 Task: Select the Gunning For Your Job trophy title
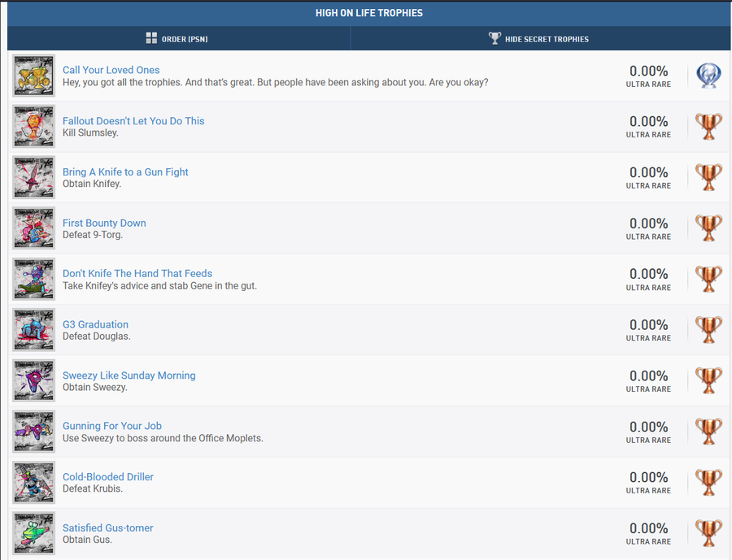tap(112, 426)
